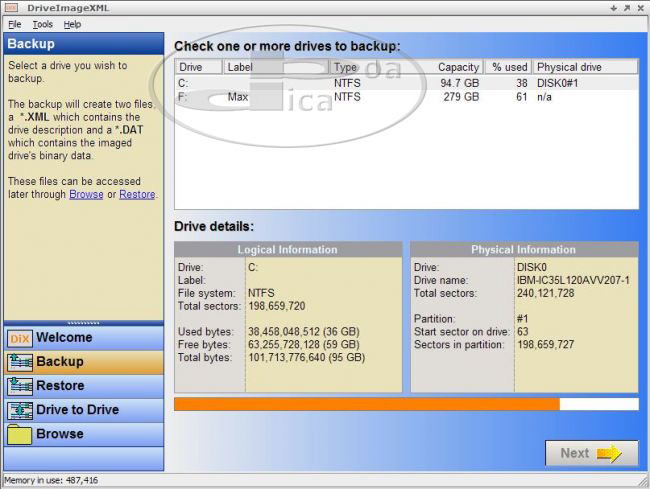The height and width of the screenshot is (489, 650).
Task: Click the DiX Welcome icon in sidebar
Action: pos(20,338)
